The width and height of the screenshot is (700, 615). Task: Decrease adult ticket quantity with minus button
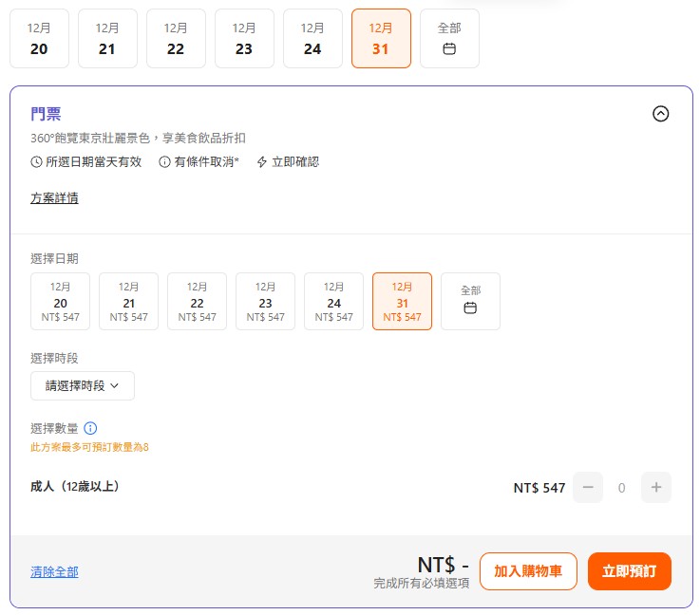pyautogui.click(x=588, y=488)
